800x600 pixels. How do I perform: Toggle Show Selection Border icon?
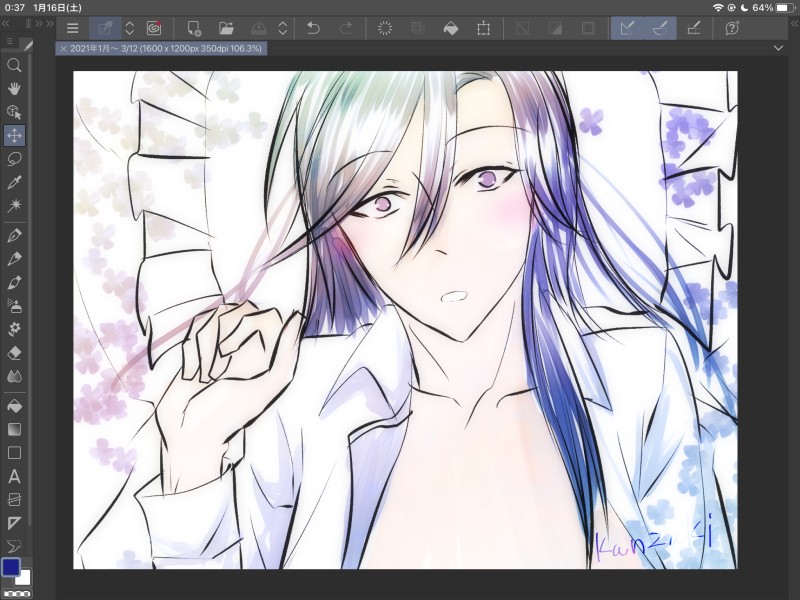point(588,29)
